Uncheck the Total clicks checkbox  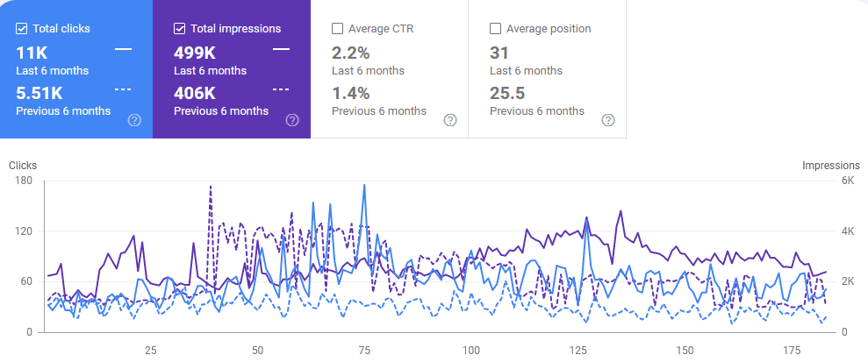pyautogui.click(x=22, y=29)
